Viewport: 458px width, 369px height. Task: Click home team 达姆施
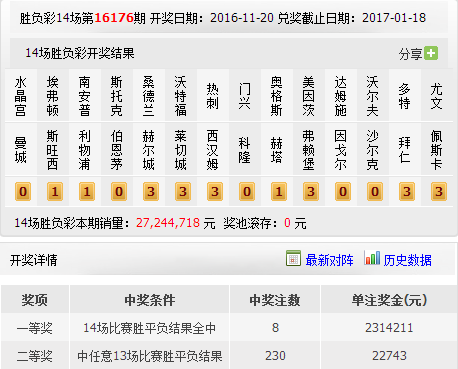pyautogui.click(x=341, y=96)
